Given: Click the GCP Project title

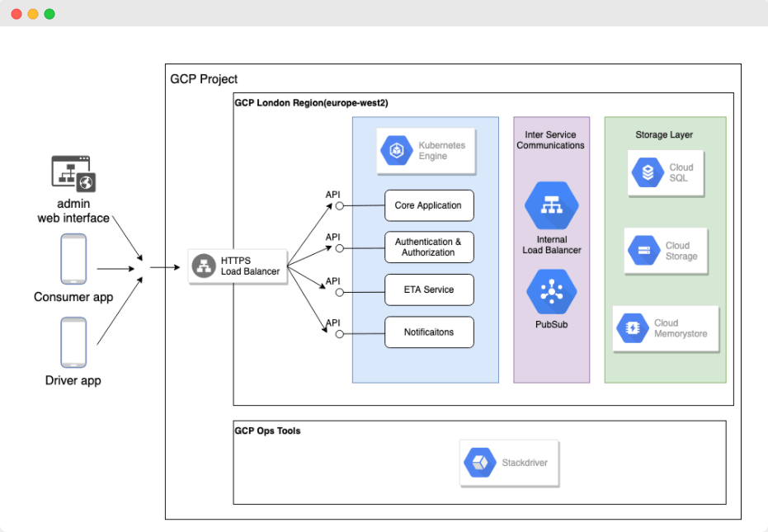Looking at the screenshot, I should click(x=204, y=79).
